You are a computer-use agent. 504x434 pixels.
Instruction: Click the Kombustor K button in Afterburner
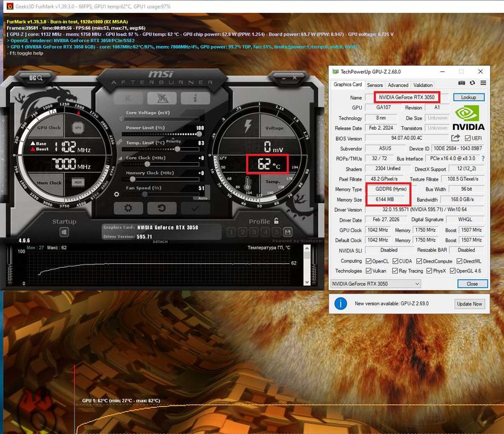click(x=128, y=98)
